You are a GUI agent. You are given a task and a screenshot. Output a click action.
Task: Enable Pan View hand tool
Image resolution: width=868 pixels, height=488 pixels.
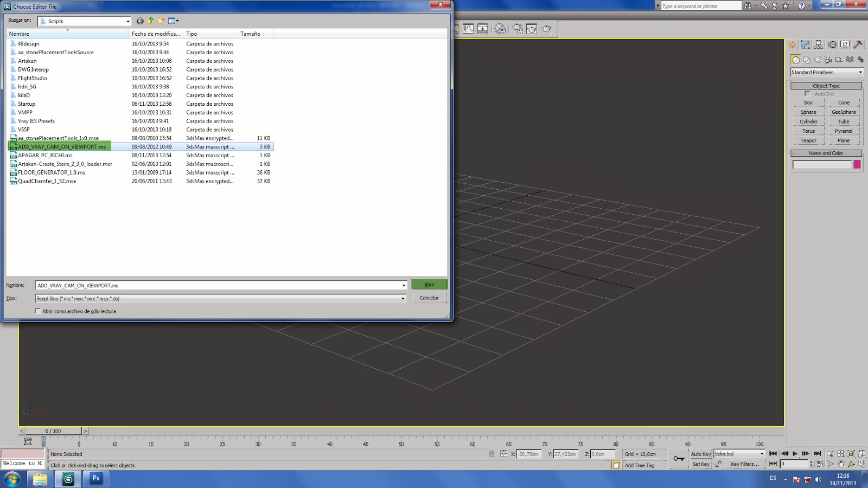click(841, 464)
